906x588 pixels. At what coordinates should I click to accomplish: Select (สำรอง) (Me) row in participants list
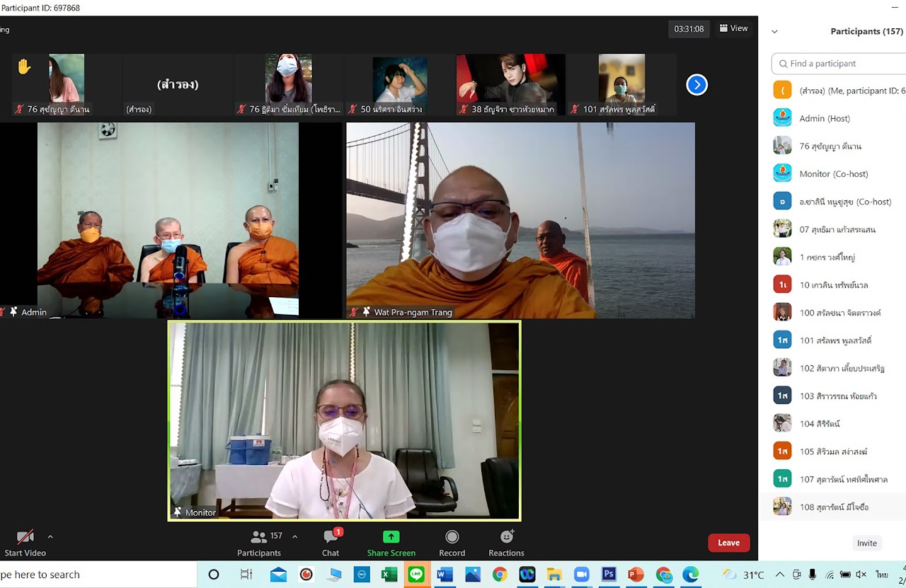[835, 91]
